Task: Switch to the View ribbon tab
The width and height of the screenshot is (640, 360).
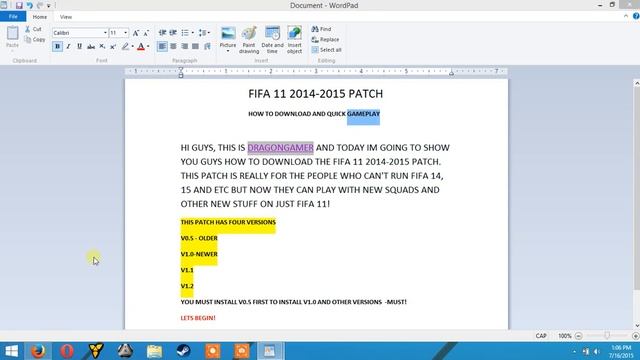Action: pos(66,17)
